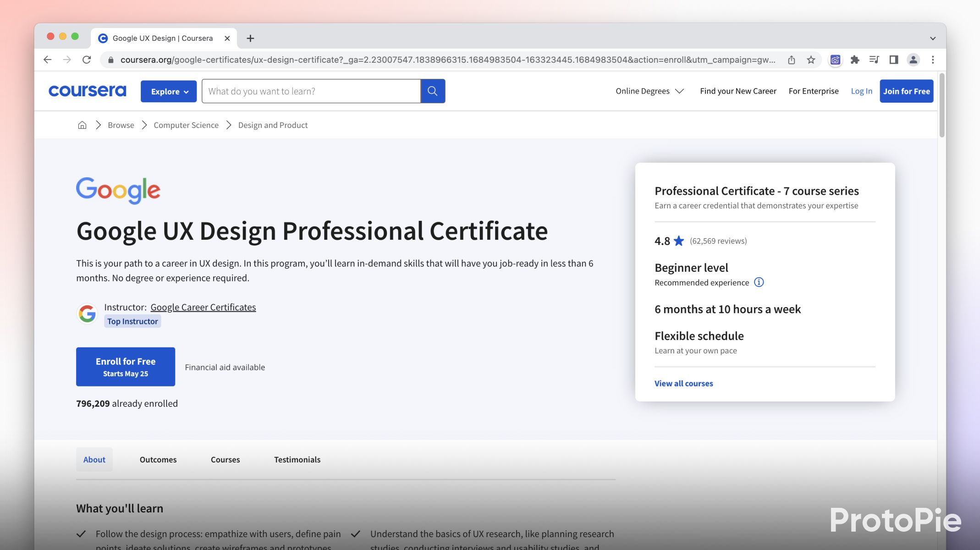Open the Online Degrees dropdown

649,91
